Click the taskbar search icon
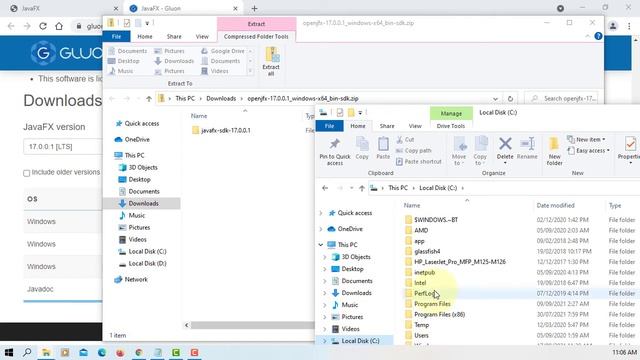This screenshot has width=640, height=360. [x=27, y=352]
